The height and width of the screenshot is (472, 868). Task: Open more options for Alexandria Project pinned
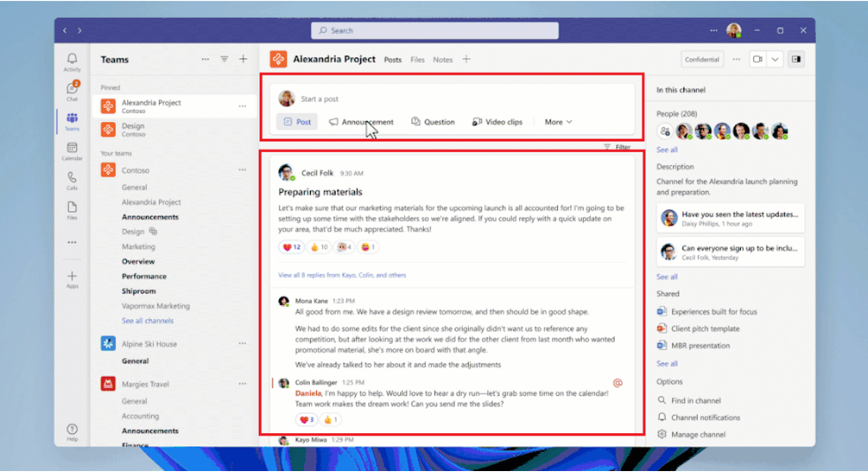[243, 105]
